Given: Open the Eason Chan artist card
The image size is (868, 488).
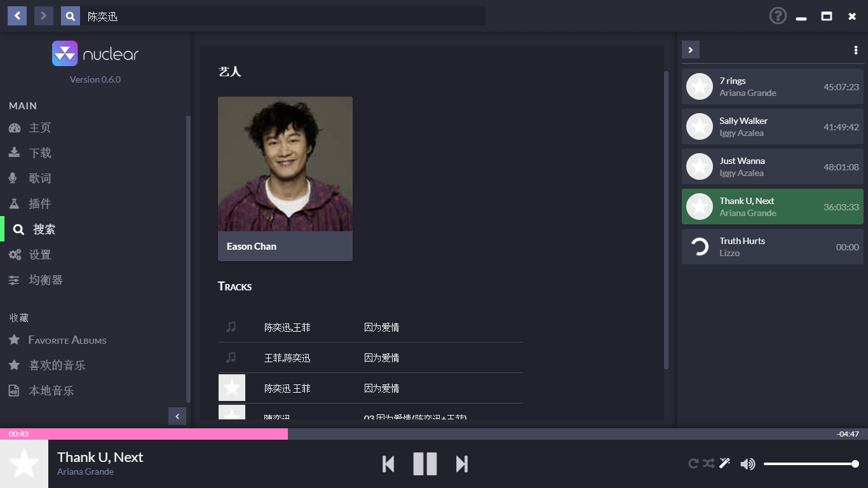Looking at the screenshot, I should [285, 179].
